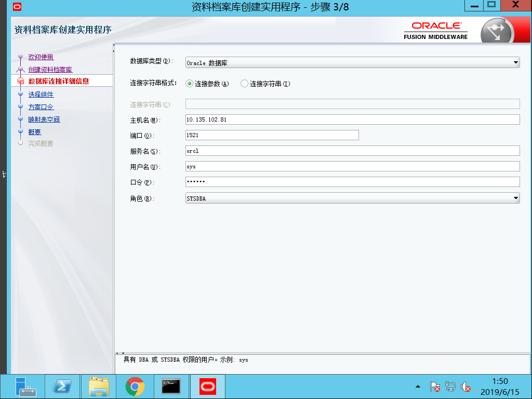Click the Action Center flag icon
Image resolution: width=532 pixels, height=399 pixels.
coord(434,387)
